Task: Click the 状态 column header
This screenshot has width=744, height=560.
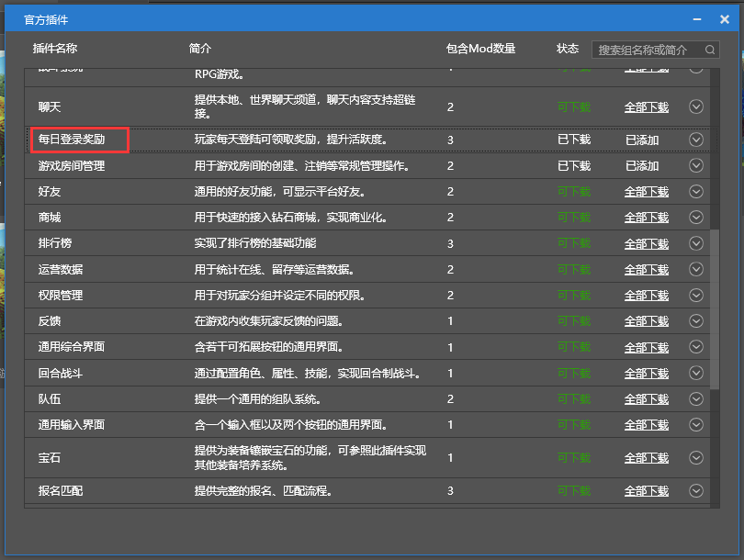Action: pos(568,49)
